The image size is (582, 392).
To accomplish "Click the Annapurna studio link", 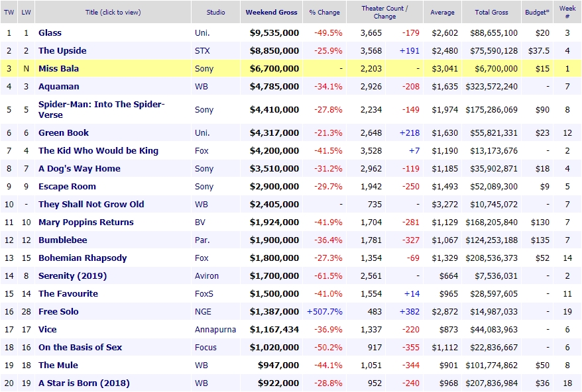I will [x=215, y=329].
